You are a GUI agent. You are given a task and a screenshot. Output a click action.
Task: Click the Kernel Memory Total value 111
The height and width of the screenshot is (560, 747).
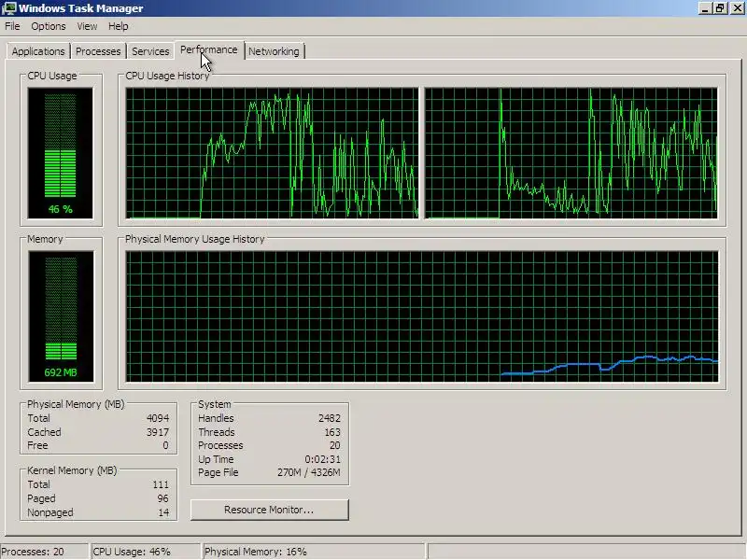pos(161,484)
